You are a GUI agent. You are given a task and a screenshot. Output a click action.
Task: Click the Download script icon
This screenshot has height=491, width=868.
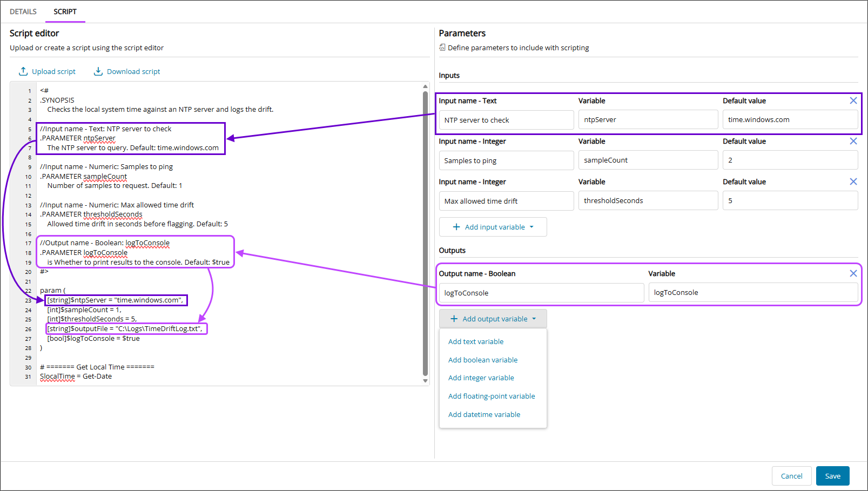pos(98,71)
